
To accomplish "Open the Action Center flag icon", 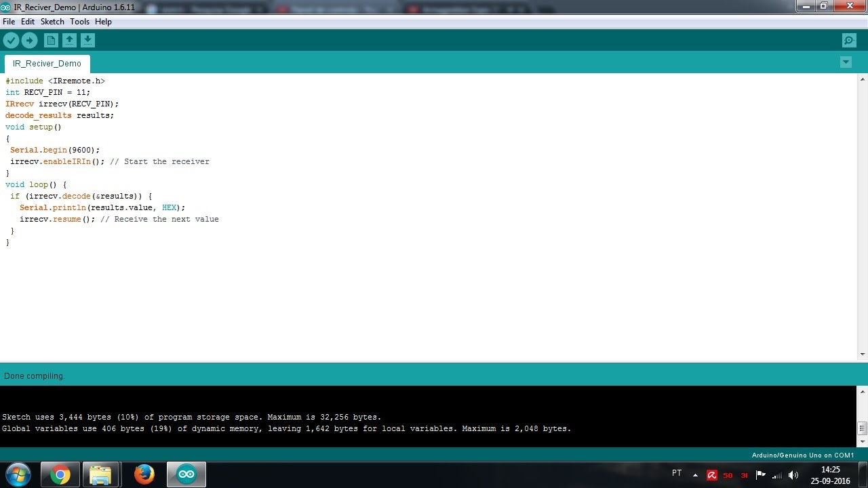I will pos(760,475).
